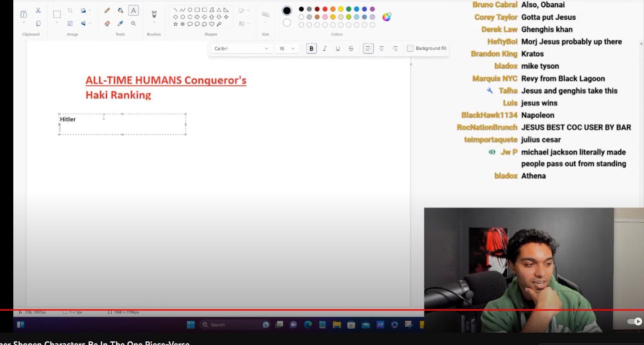Open File Explorer folder on taskbar
Viewport: 644px width, 345px height.
pos(337,324)
